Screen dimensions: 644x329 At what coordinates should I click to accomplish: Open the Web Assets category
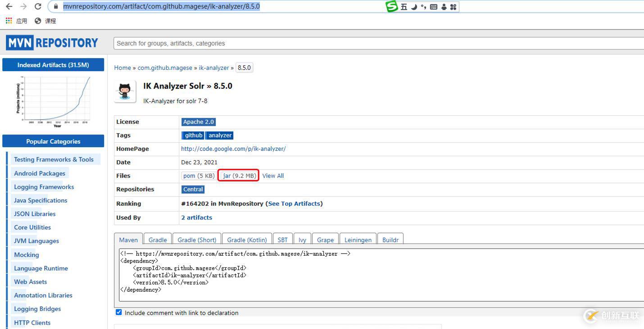(x=30, y=282)
